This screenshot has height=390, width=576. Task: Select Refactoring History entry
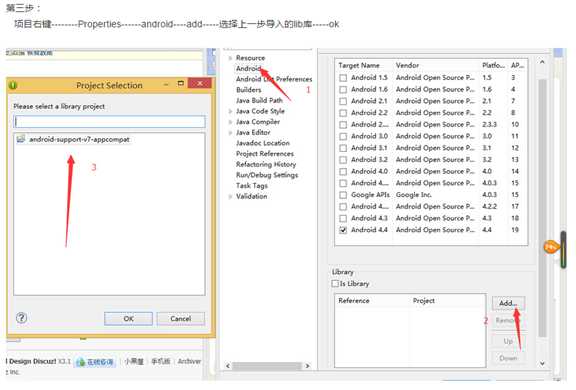266,164
